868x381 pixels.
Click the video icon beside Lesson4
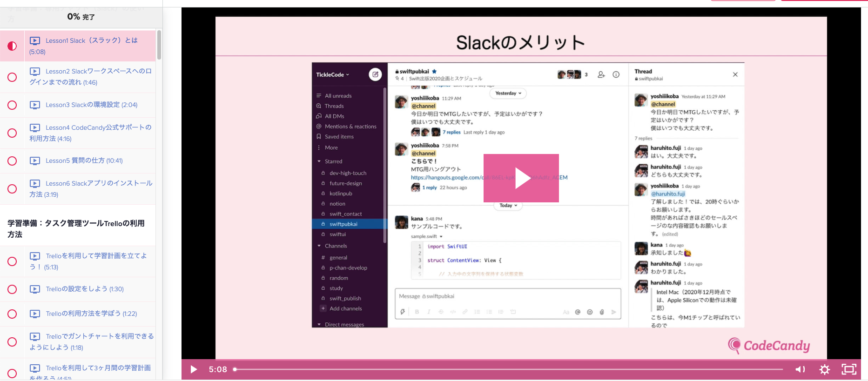(x=35, y=127)
